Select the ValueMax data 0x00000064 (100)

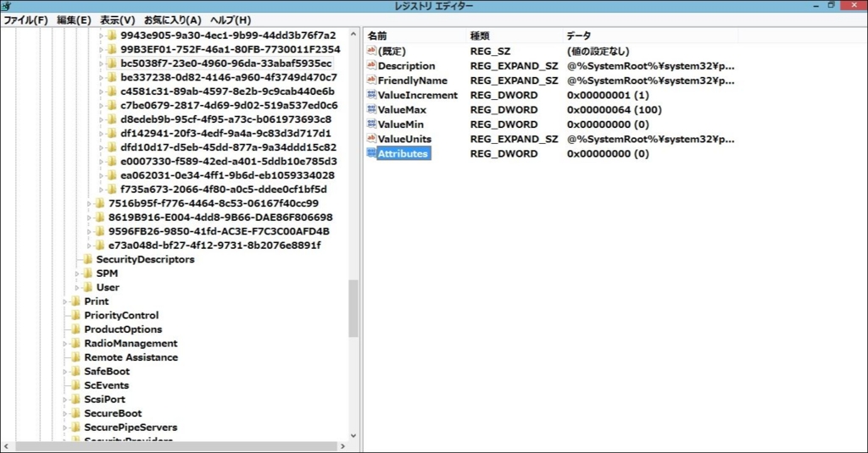[x=614, y=109]
